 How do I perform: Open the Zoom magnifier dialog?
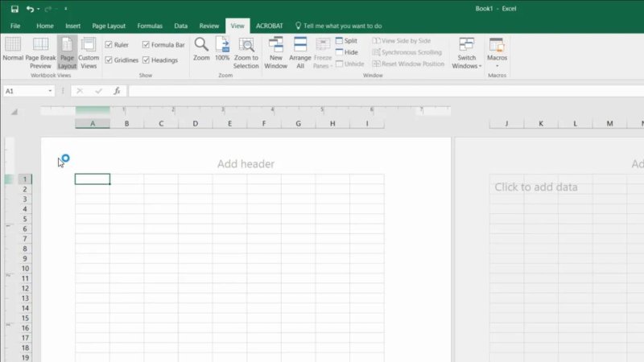click(x=201, y=49)
